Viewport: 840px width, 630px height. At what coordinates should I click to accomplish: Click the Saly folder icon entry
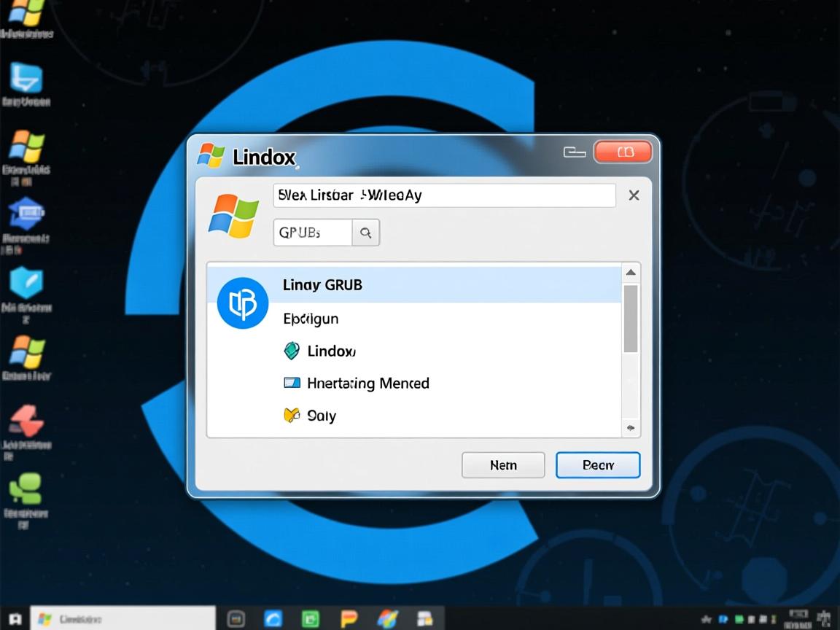[292, 415]
